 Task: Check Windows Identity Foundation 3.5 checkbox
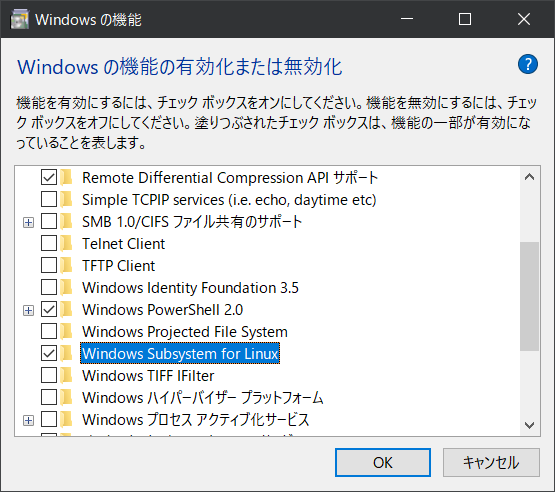(x=49, y=287)
